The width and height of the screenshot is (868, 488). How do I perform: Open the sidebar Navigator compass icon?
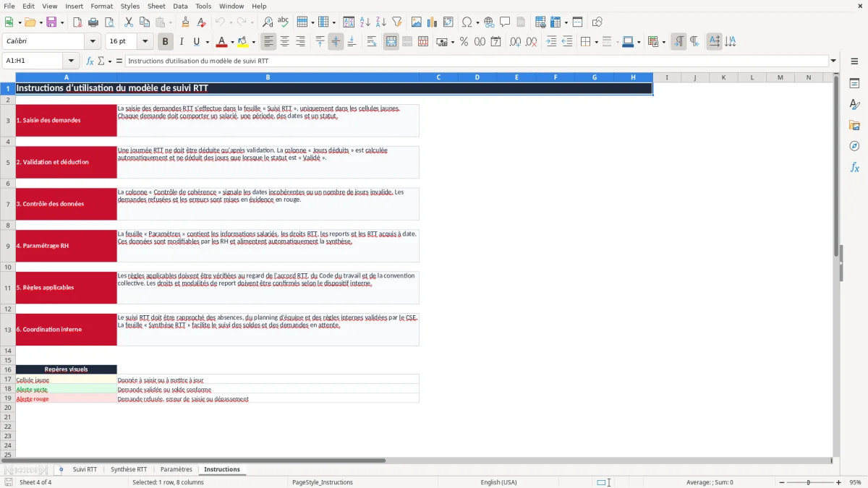(x=854, y=146)
